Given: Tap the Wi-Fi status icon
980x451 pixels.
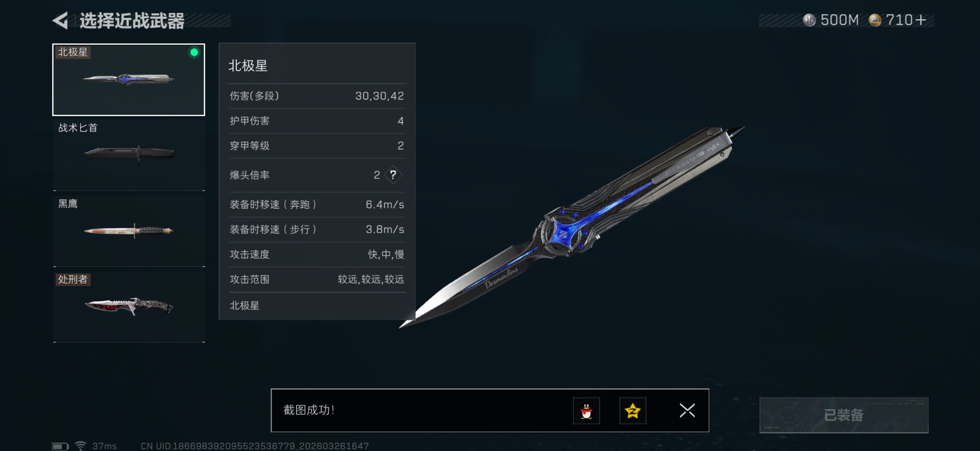Looking at the screenshot, I should (80, 445).
